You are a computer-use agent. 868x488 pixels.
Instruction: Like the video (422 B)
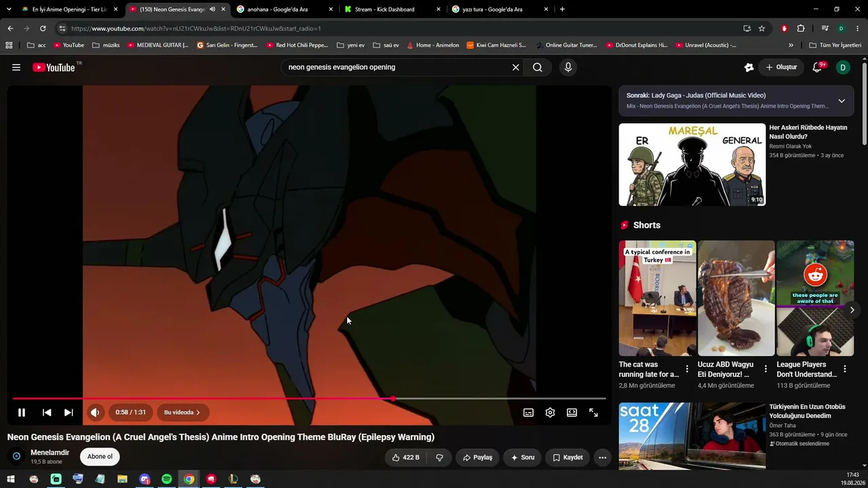[x=406, y=457]
